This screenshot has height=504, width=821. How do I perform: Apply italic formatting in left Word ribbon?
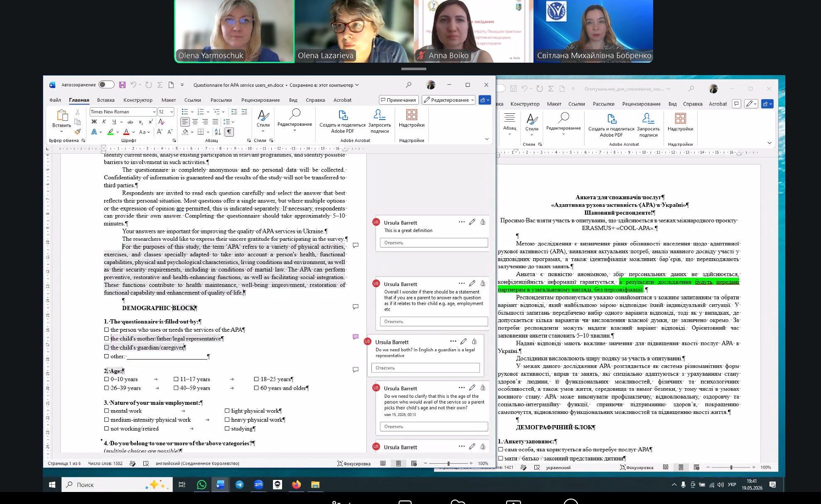(104, 122)
